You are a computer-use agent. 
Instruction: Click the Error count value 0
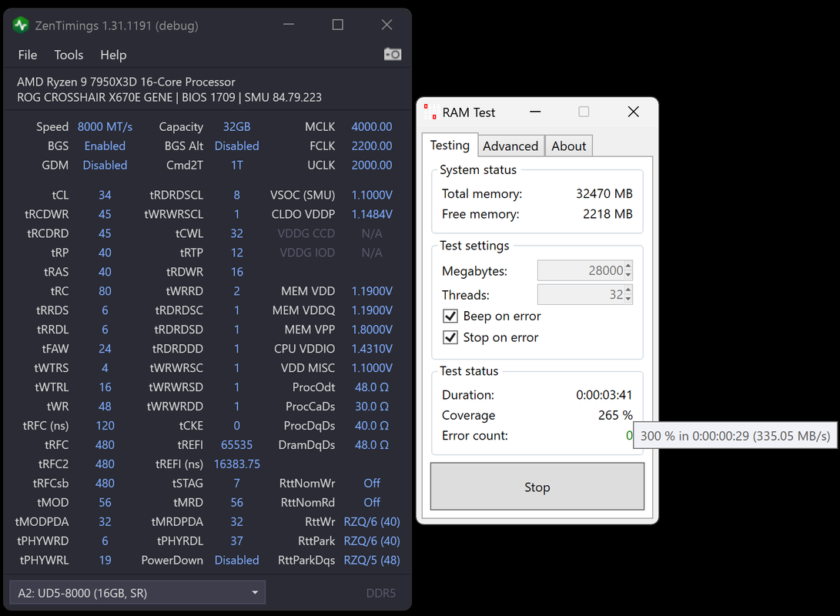(x=629, y=436)
